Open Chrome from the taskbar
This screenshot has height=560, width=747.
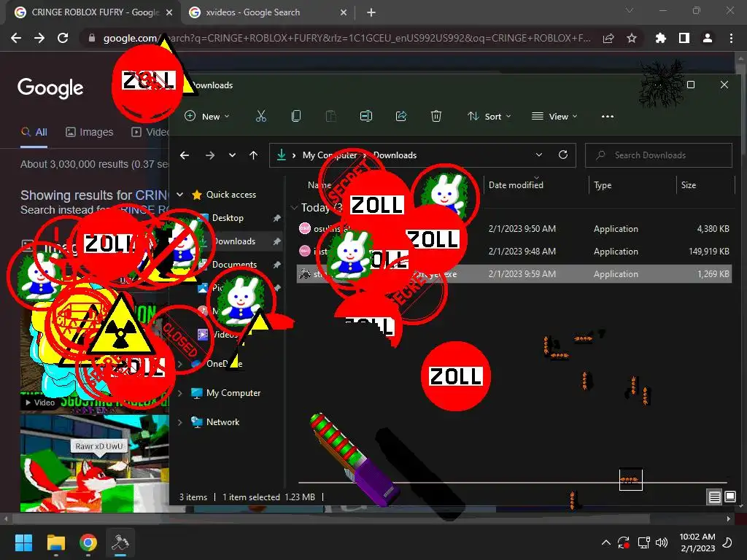[x=88, y=542]
